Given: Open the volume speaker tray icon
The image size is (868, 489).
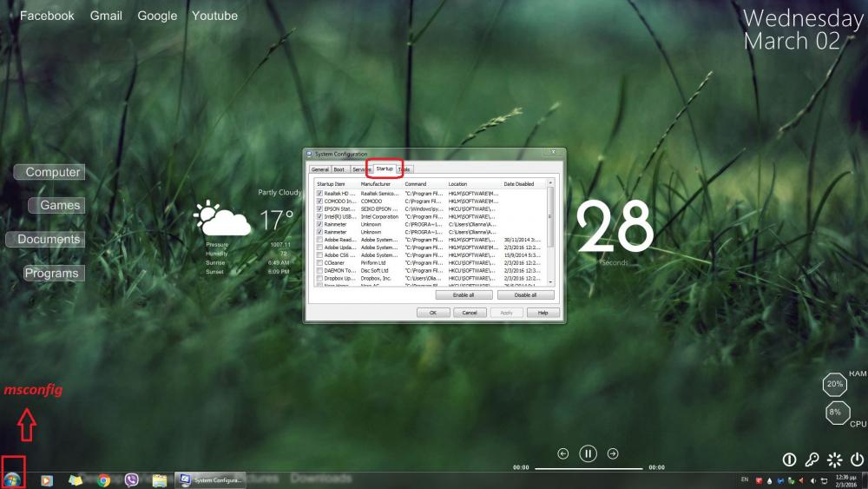Looking at the screenshot, I should click(813, 480).
